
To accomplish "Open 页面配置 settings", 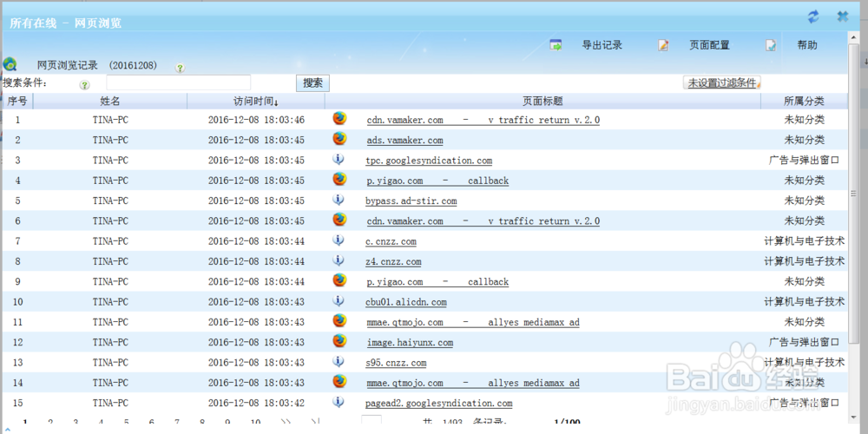I will [x=709, y=45].
